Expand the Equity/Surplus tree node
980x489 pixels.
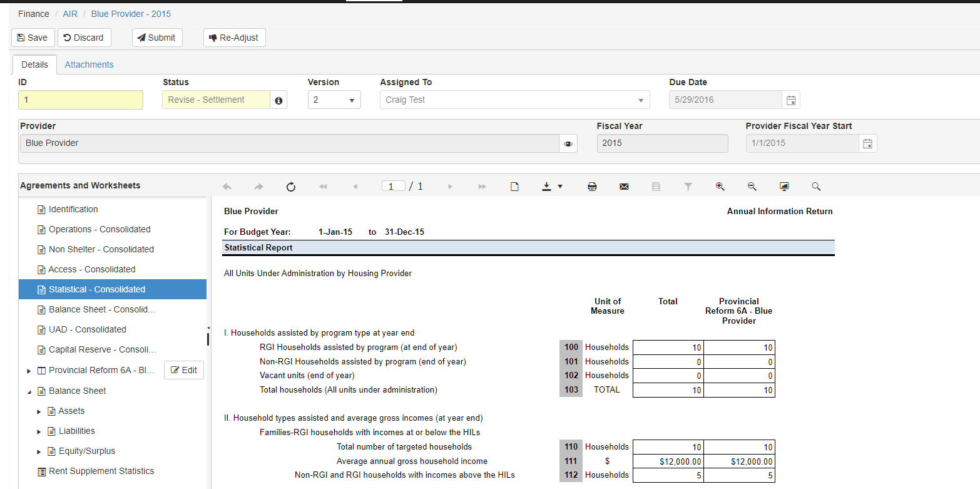[39, 451]
